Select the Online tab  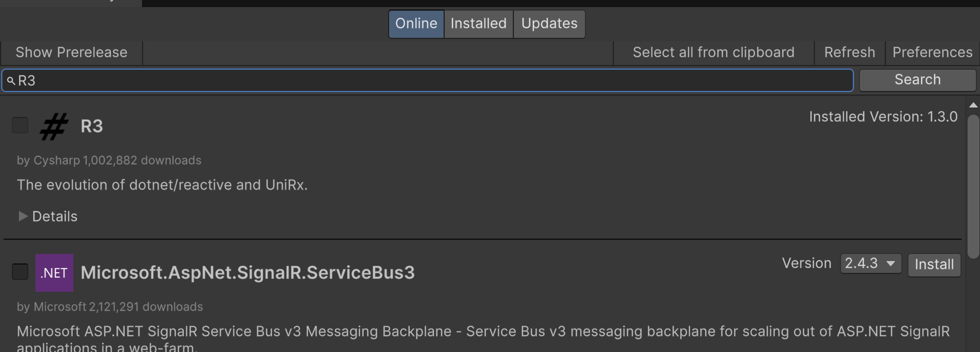pyautogui.click(x=416, y=24)
